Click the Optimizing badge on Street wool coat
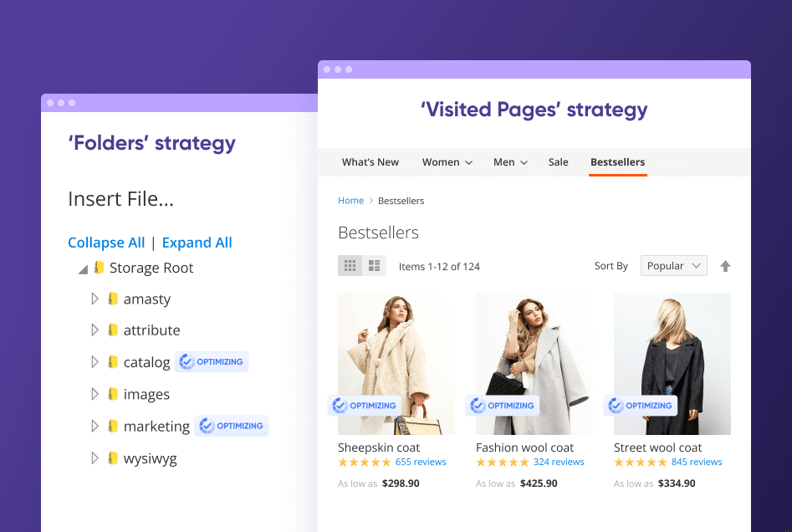This screenshot has height=532, width=792. [641, 406]
